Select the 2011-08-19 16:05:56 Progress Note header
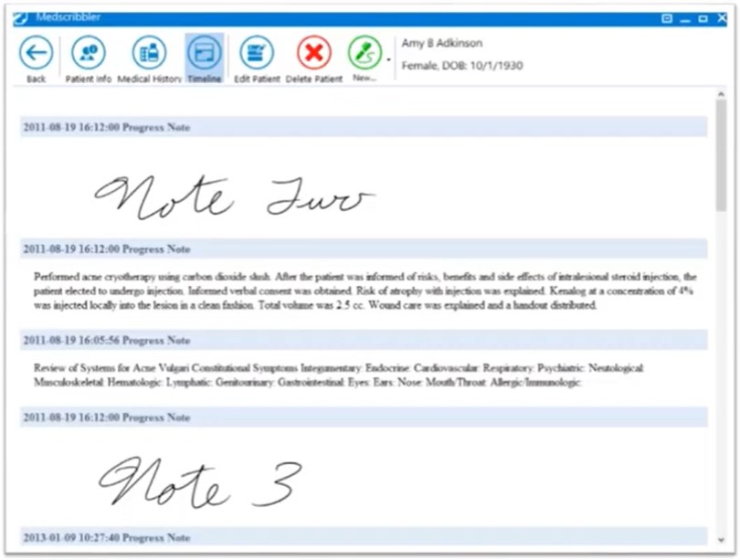Viewport: 740px width, 560px height. [x=106, y=340]
